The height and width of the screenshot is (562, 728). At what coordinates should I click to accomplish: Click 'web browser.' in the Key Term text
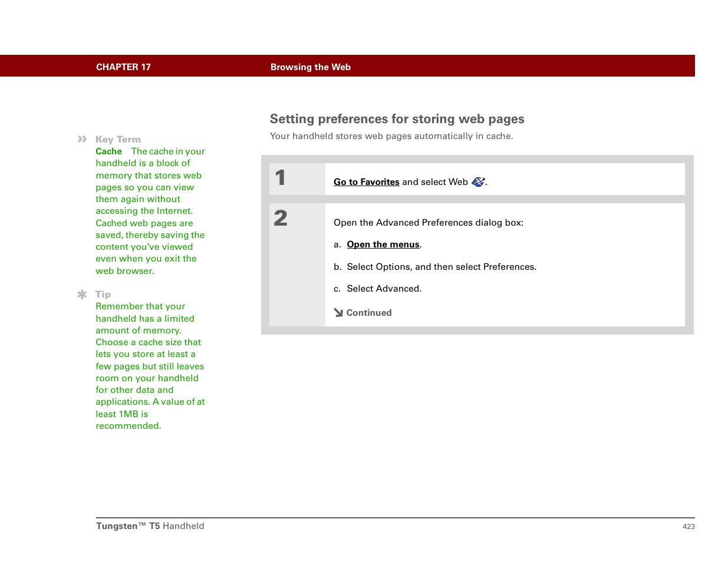125,271
